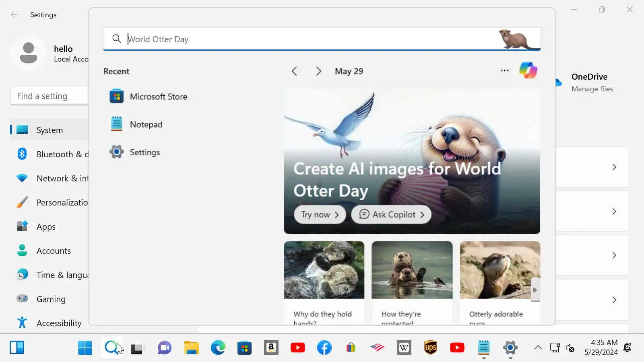The width and height of the screenshot is (644, 362).
Task: Select Network & internet in Settings sidebar
Action: tap(49, 178)
